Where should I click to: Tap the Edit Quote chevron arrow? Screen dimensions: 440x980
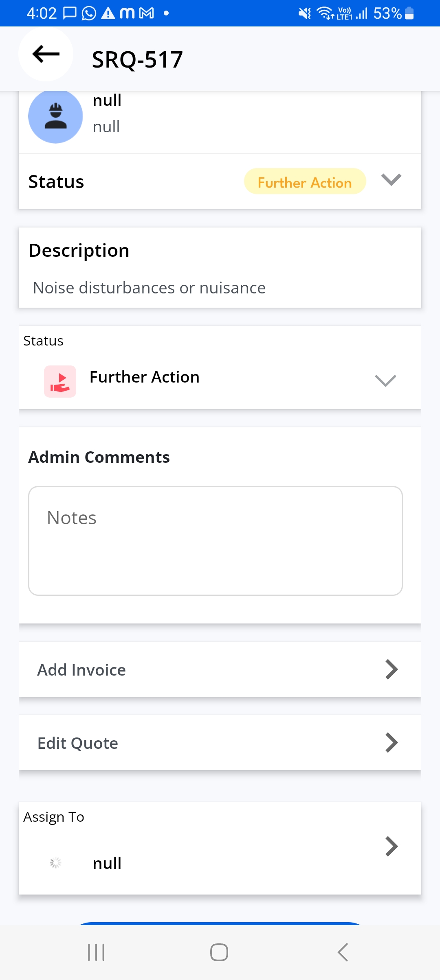[x=391, y=743]
